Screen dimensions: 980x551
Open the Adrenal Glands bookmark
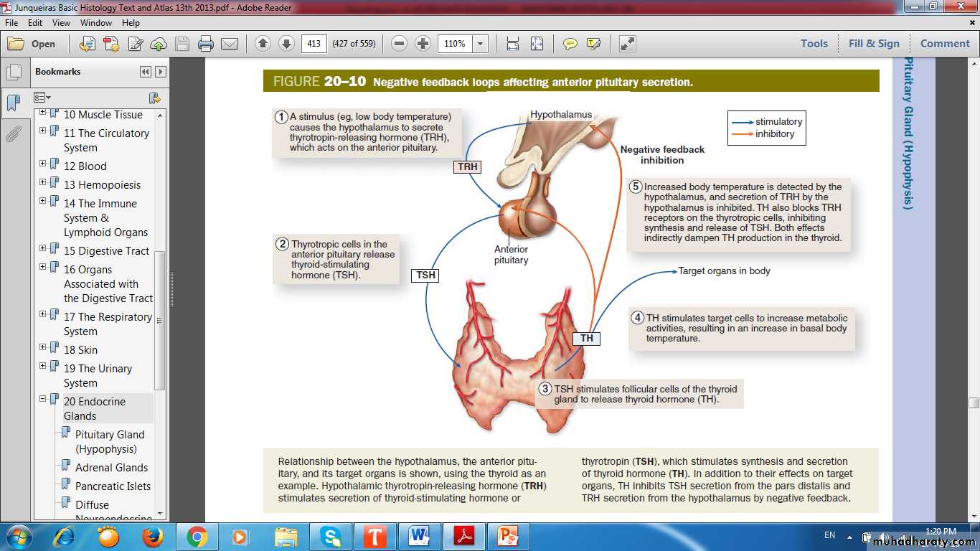[111, 468]
